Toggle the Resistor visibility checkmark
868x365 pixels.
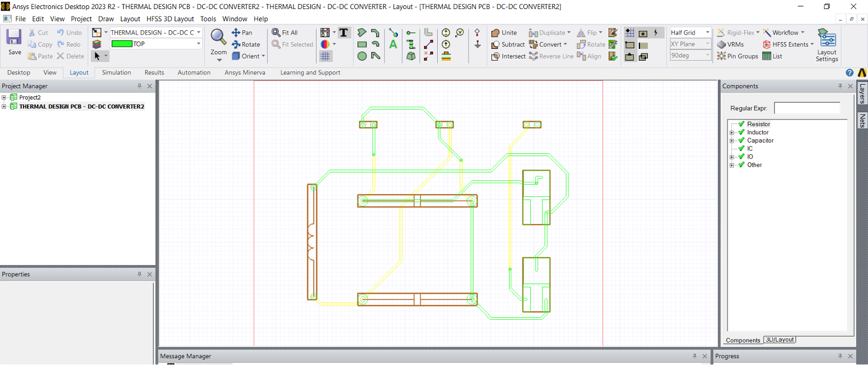741,124
